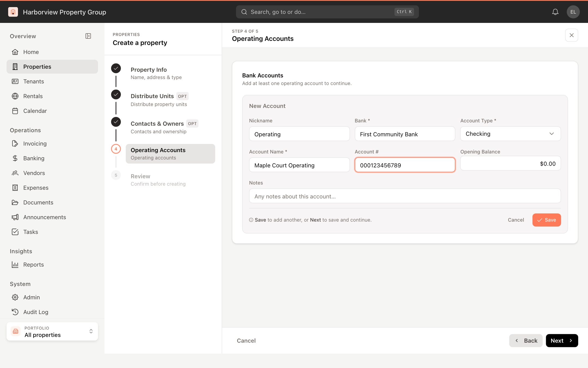Cancel the property wizard at bottom
This screenshot has width=588, height=368.
click(x=246, y=340)
